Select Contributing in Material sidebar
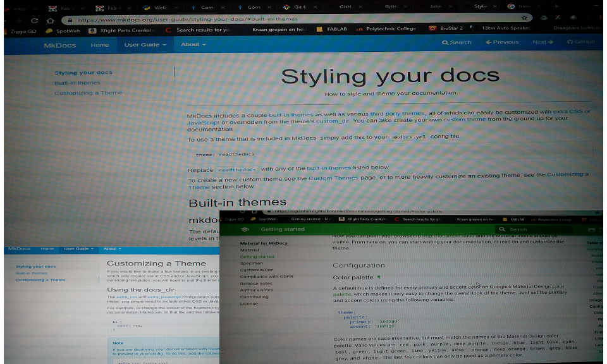The width and height of the screenshot is (607, 364). [254, 297]
